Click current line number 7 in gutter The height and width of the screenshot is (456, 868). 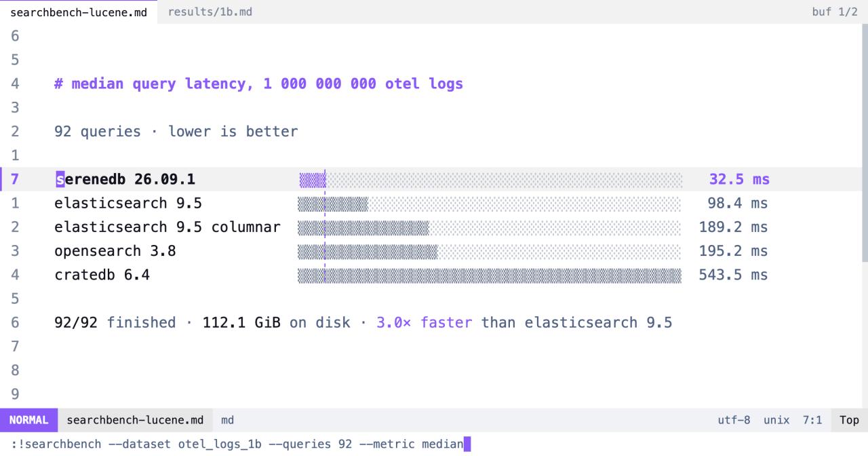pyautogui.click(x=15, y=180)
